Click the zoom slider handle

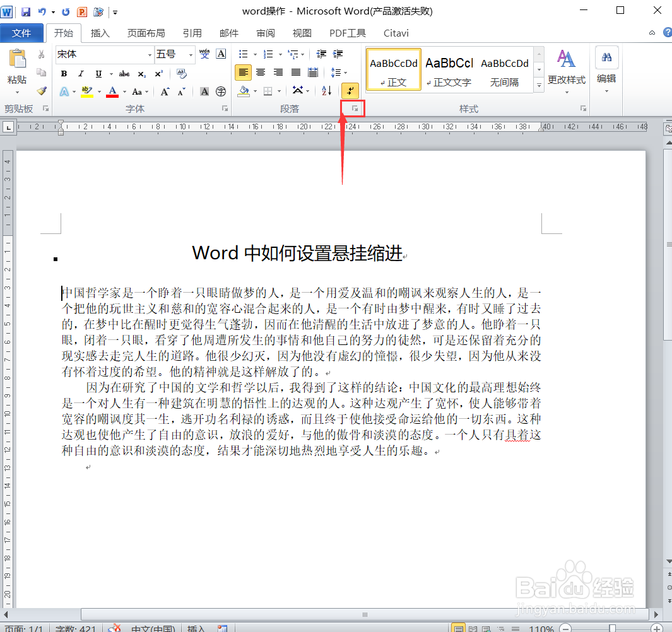(x=613, y=628)
